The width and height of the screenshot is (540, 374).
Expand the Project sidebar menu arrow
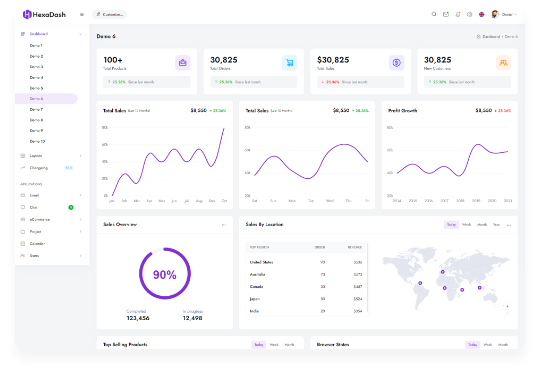click(x=81, y=231)
